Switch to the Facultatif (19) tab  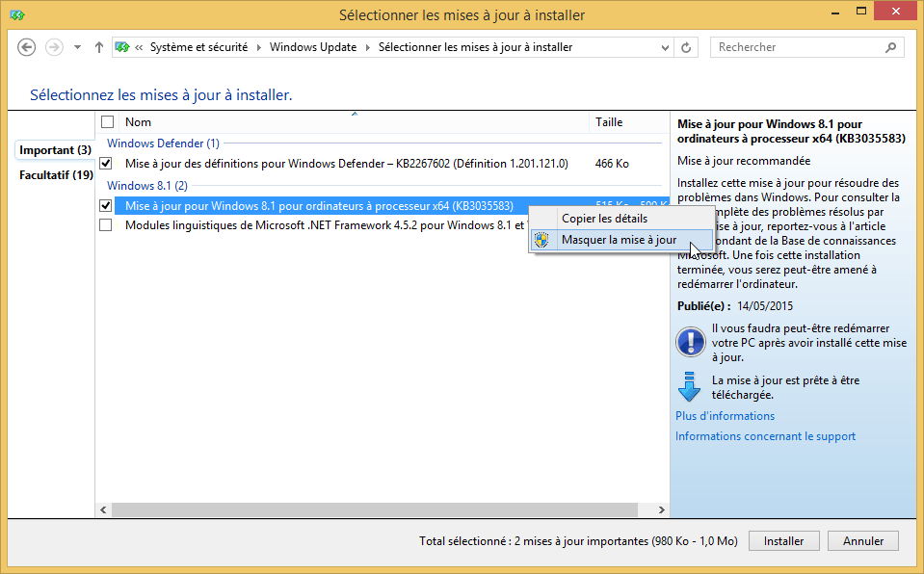click(x=56, y=175)
